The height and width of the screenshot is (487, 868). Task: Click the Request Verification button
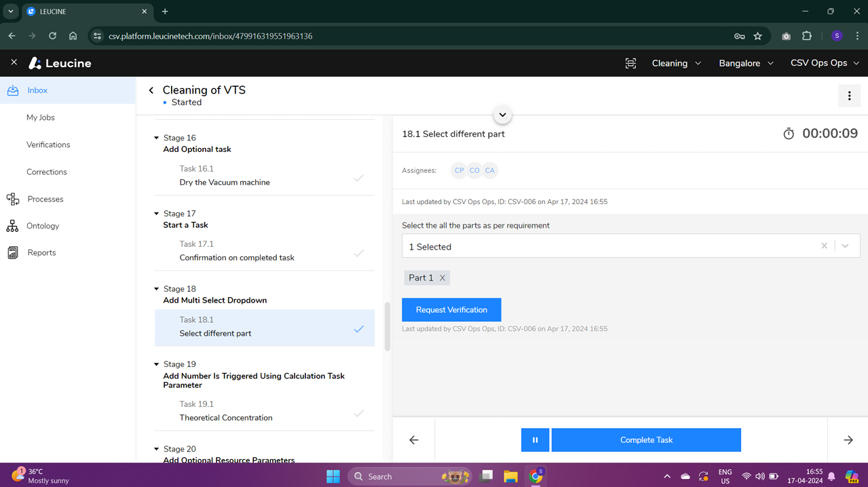tap(451, 309)
